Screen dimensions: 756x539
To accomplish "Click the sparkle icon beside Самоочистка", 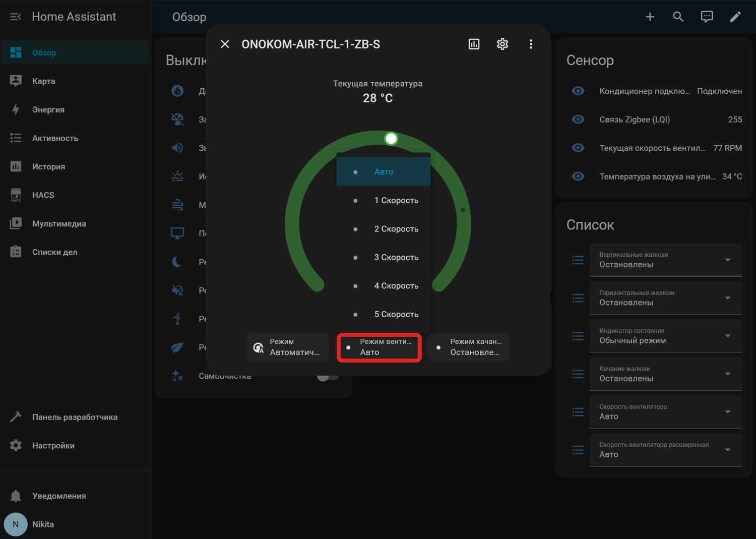I will coord(177,376).
